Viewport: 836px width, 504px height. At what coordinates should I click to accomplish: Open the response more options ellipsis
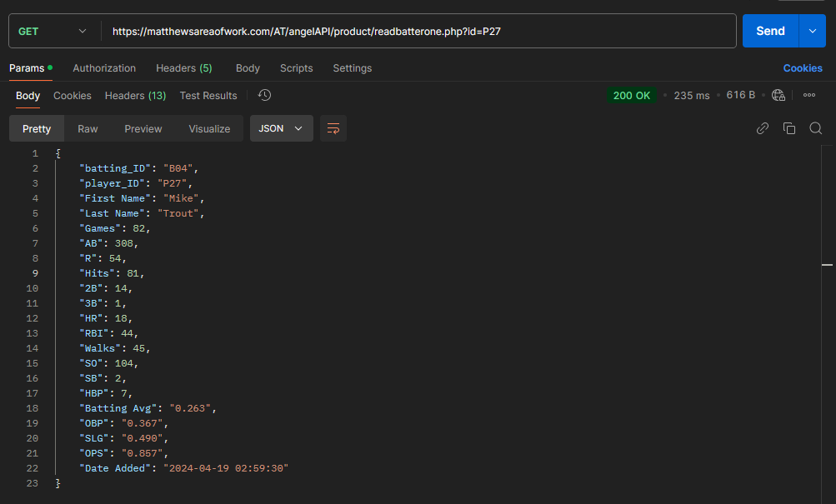[x=809, y=95]
